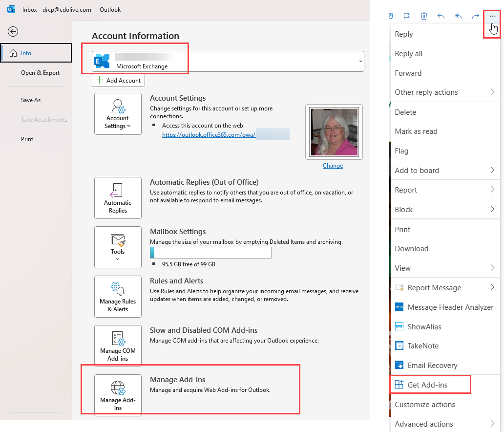
Task: Expand the Advanced actions submenu
Action: 492,424
